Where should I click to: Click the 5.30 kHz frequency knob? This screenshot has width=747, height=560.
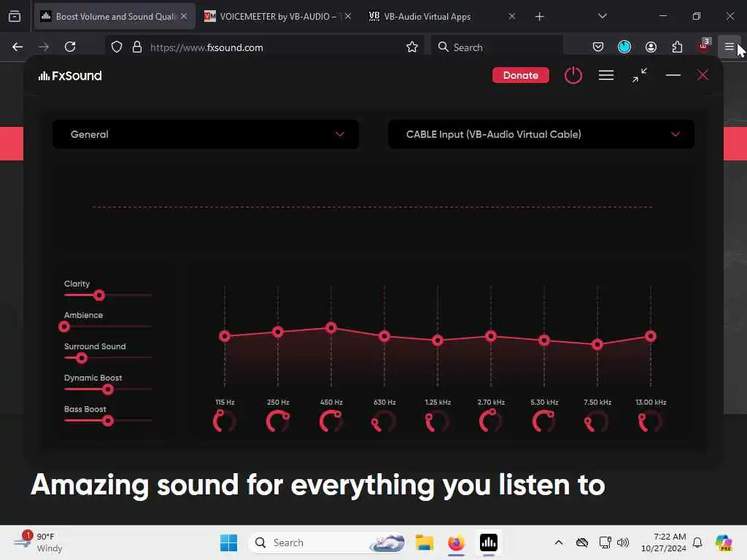[544, 421]
